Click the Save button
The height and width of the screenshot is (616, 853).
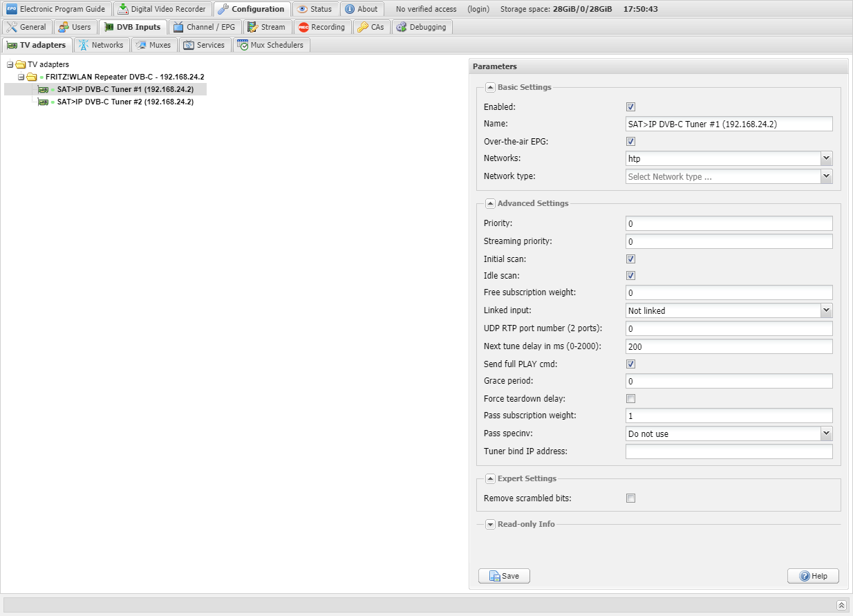pyautogui.click(x=504, y=576)
